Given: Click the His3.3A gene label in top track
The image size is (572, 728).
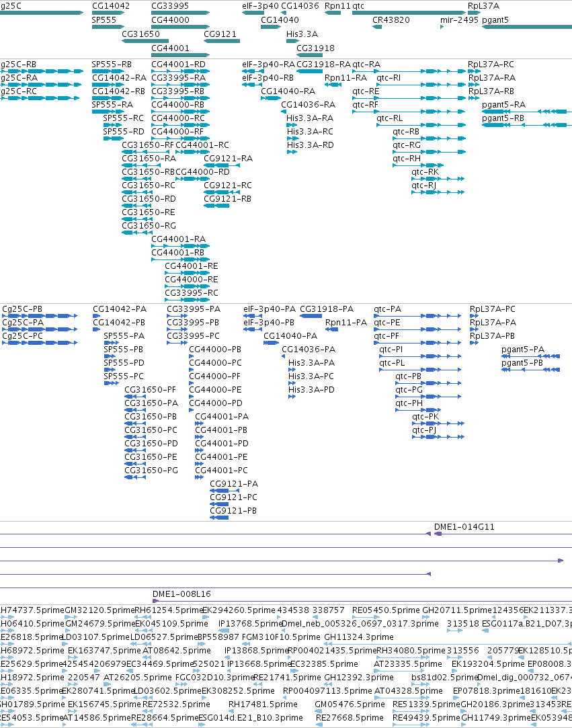Looking at the screenshot, I should click(302, 34).
